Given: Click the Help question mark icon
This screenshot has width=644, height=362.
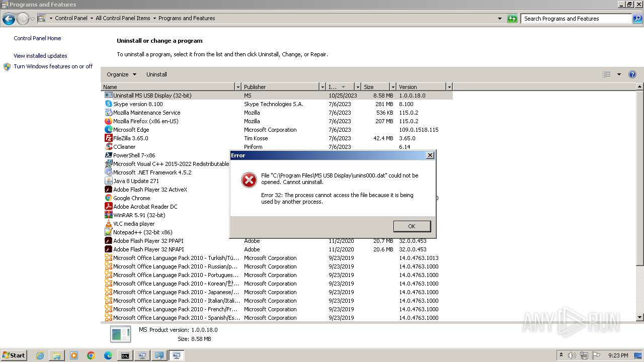Looking at the screenshot, I should pos(632,74).
